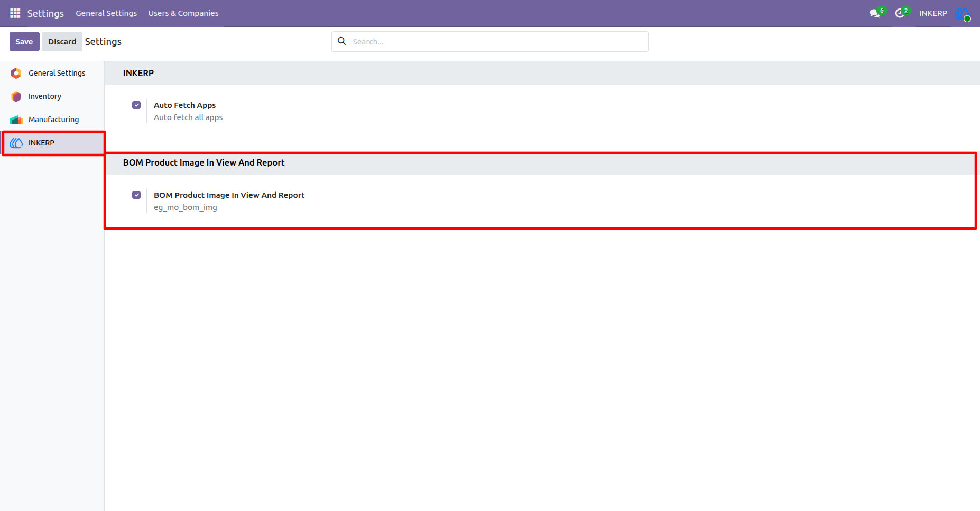Click the Manufacturing sidebar icon
980x511 pixels.
16,120
